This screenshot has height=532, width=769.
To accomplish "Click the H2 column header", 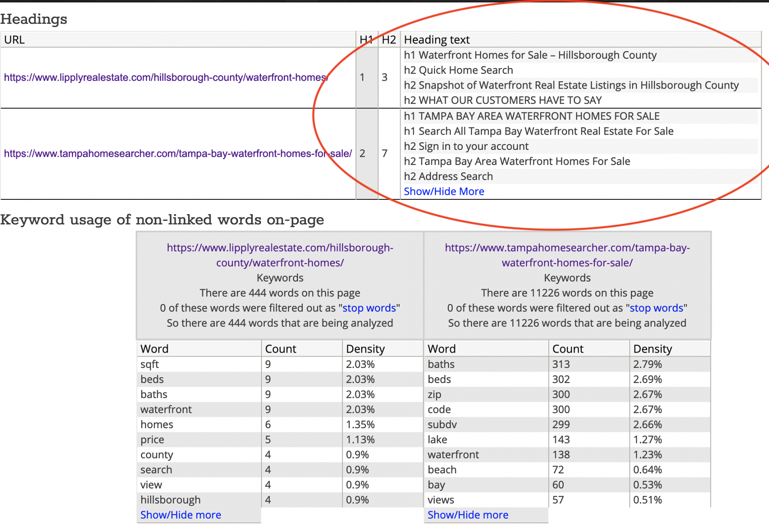I will coord(389,40).
